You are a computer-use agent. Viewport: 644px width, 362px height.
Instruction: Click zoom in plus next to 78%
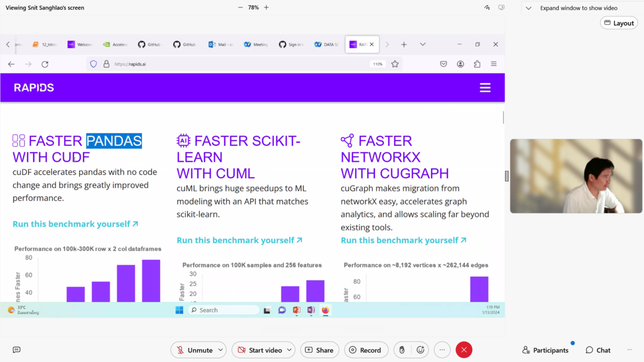266,8
